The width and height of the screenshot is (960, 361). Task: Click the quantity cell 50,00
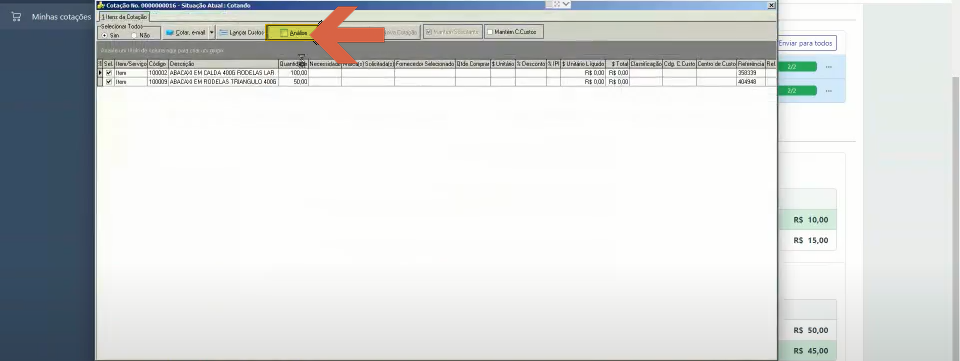(x=293, y=81)
